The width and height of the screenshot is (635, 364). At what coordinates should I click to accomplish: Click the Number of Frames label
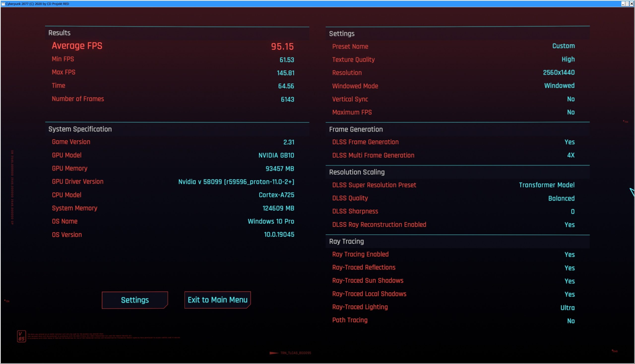pyautogui.click(x=78, y=99)
